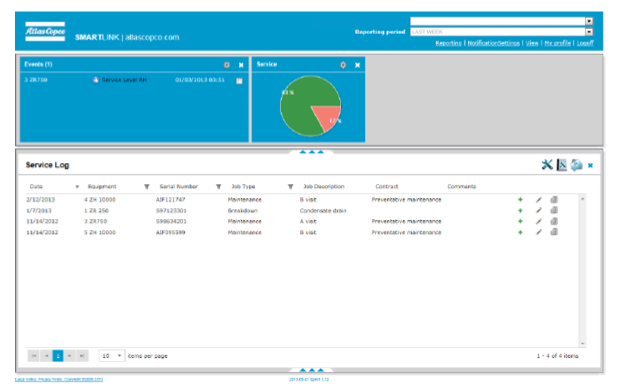This screenshot has height=389, width=617.
Task: Click green plus on the 3 ZR750 row
Action: pos(520,221)
